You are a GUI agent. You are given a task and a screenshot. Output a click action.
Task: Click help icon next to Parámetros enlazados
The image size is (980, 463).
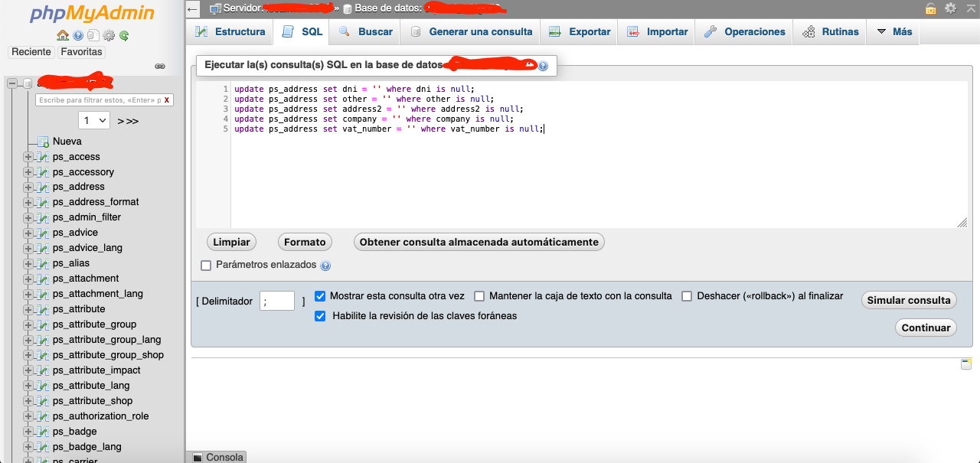coord(325,266)
